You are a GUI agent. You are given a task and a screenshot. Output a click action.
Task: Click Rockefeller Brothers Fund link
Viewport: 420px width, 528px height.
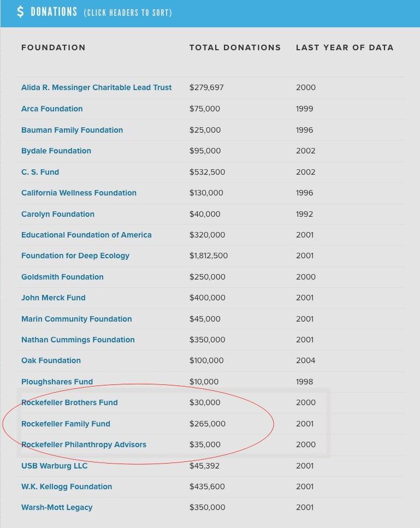click(x=69, y=402)
